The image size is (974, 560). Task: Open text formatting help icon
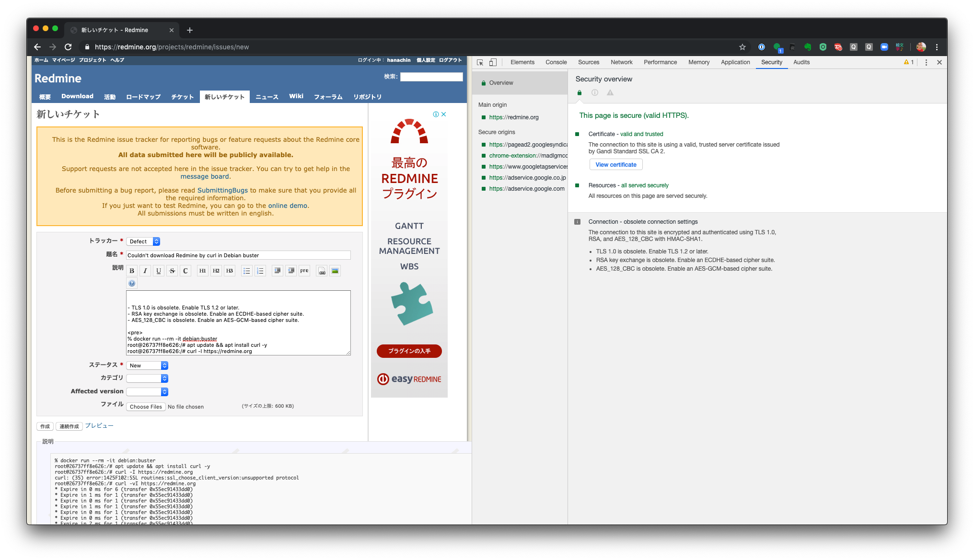(x=132, y=283)
